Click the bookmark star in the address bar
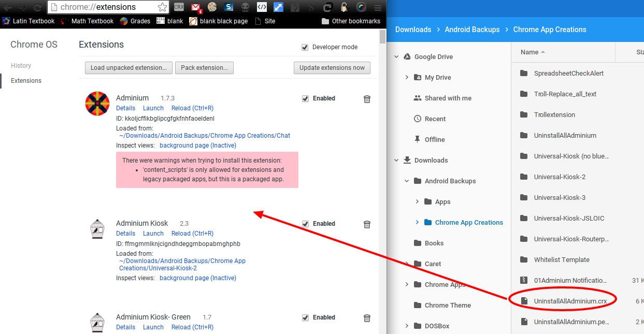The width and height of the screenshot is (644, 334). point(162,7)
